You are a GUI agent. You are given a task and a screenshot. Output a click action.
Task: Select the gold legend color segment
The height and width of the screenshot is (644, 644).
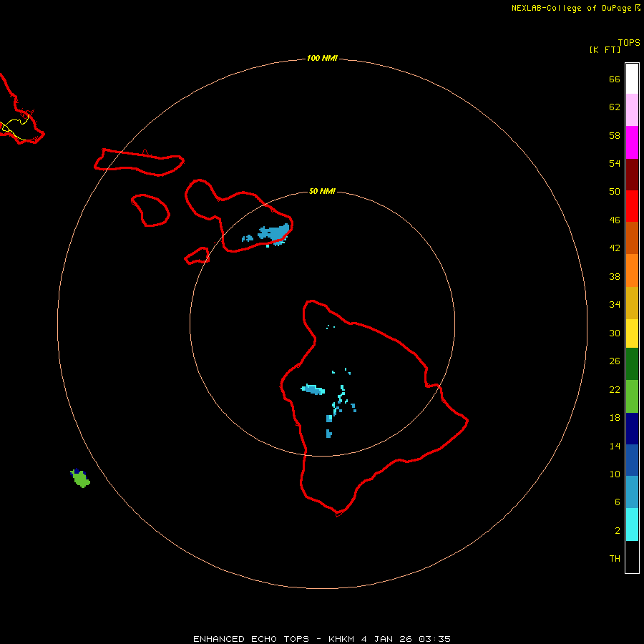point(632,303)
